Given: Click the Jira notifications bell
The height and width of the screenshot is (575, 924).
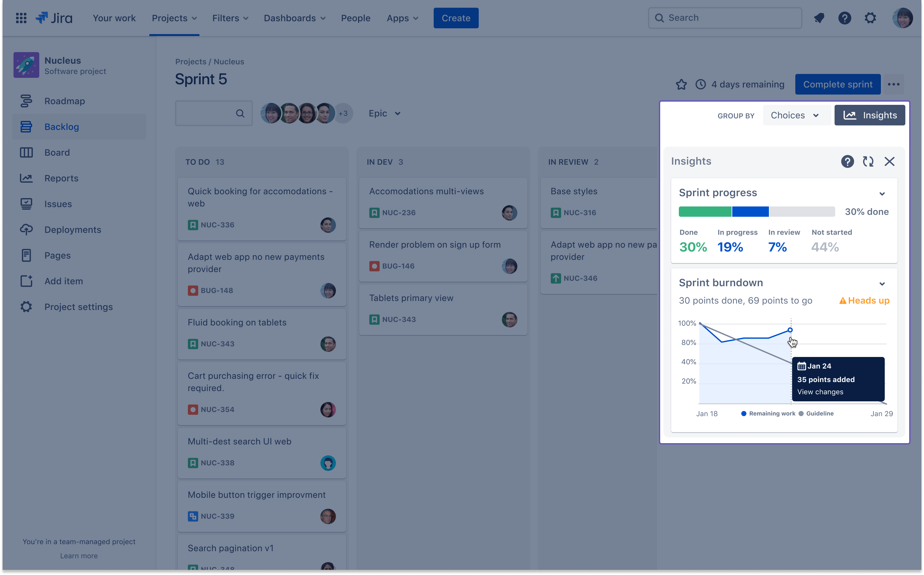Looking at the screenshot, I should click(x=819, y=18).
